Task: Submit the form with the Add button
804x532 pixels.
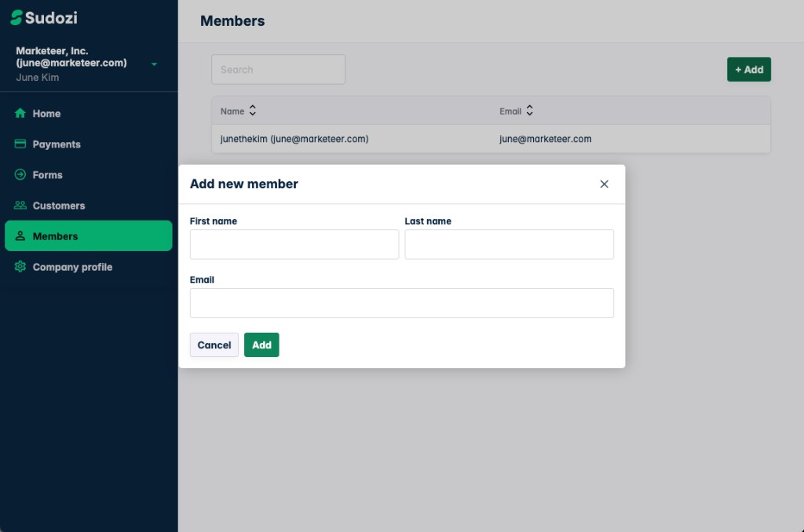Action: tap(261, 344)
